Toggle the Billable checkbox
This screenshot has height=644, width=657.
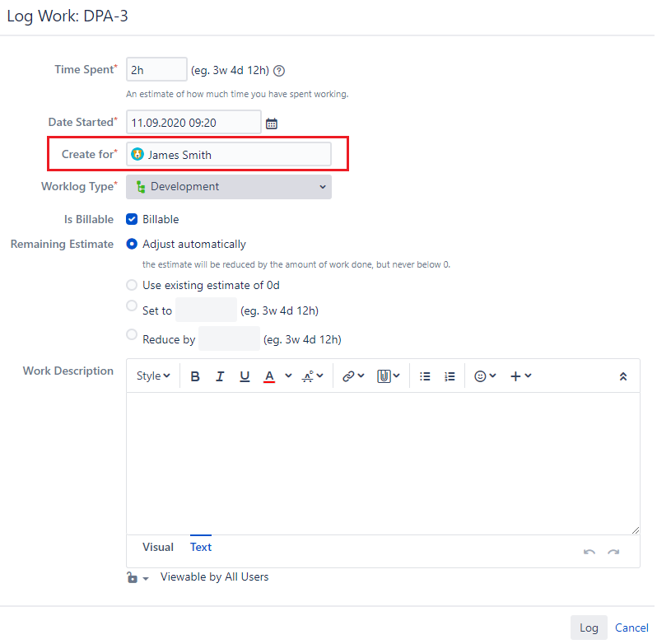(132, 219)
